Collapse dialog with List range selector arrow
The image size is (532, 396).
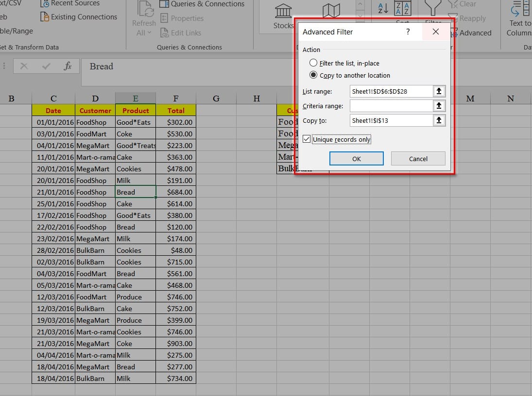click(x=439, y=91)
